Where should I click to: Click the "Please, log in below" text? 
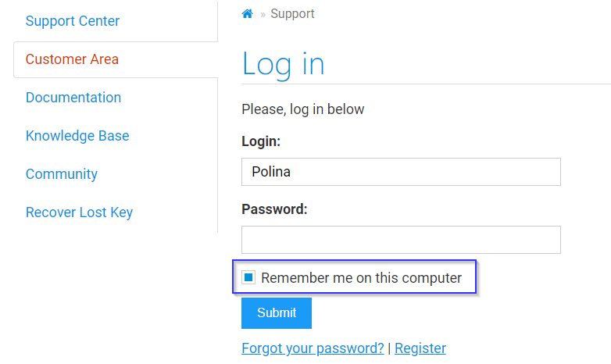coord(303,109)
